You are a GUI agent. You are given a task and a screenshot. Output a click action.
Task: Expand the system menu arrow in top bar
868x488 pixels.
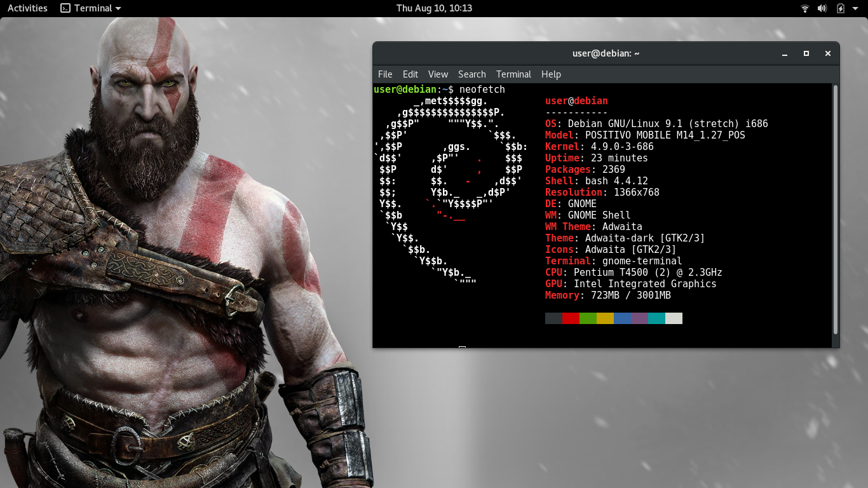[x=856, y=8]
